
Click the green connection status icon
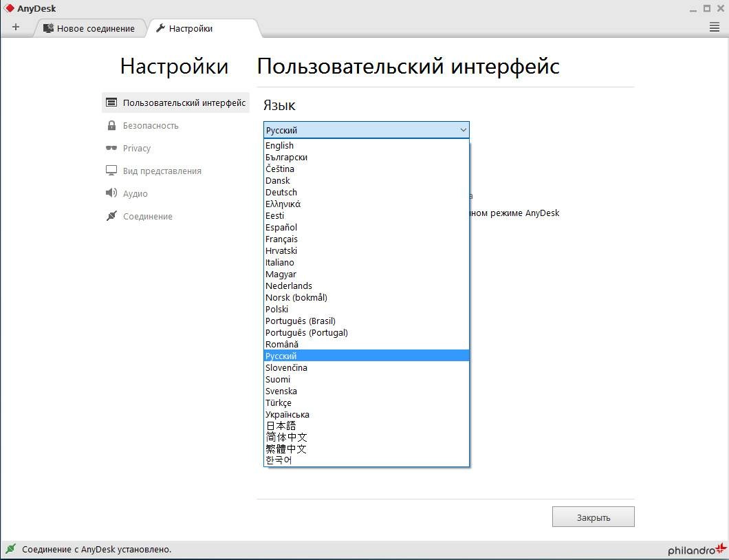pyautogui.click(x=11, y=549)
